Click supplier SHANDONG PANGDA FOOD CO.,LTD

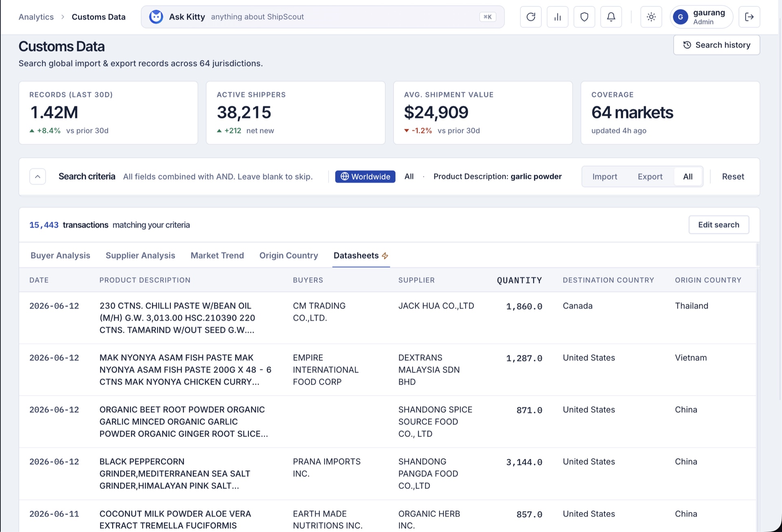click(428, 473)
